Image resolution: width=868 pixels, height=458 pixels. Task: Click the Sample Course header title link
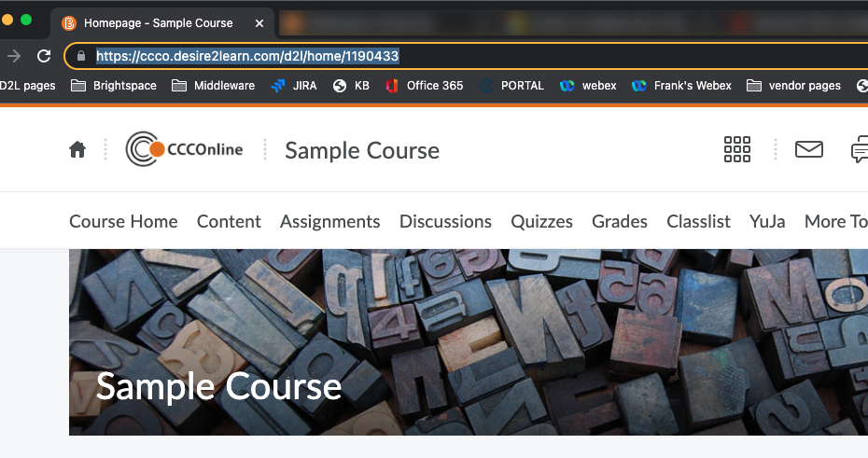click(x=362, y=150)
